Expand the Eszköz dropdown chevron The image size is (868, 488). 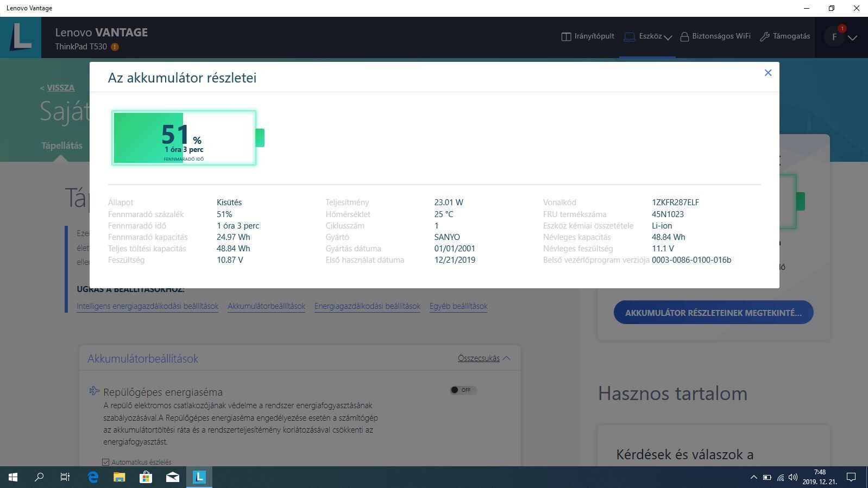point(668,37)
